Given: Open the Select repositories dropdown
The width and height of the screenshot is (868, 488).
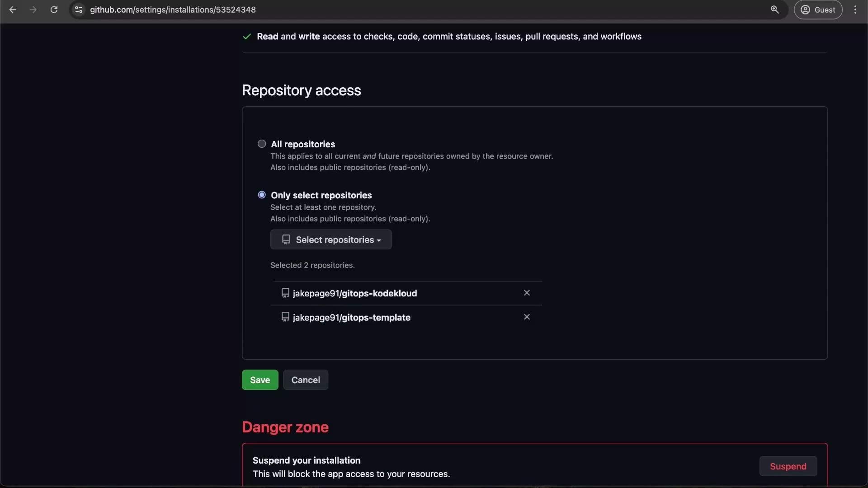Looking at the screenshot, I should coord(331,239).
